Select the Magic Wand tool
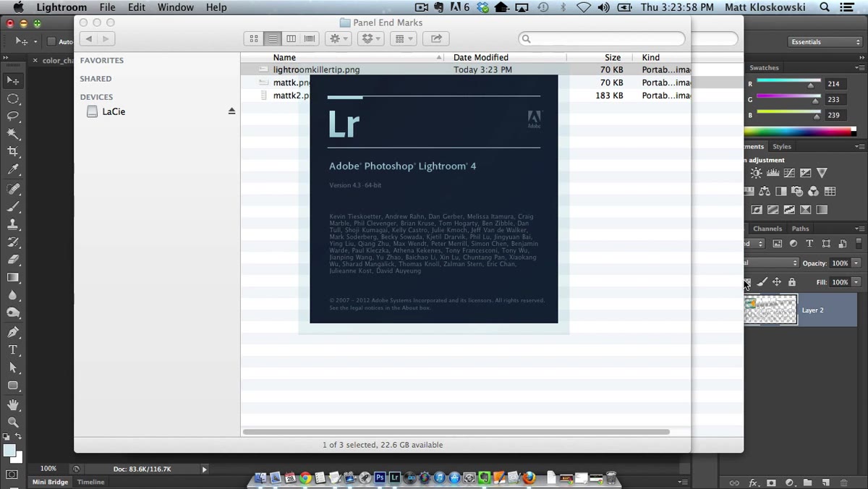868x489 pixels. pos(13,134)
